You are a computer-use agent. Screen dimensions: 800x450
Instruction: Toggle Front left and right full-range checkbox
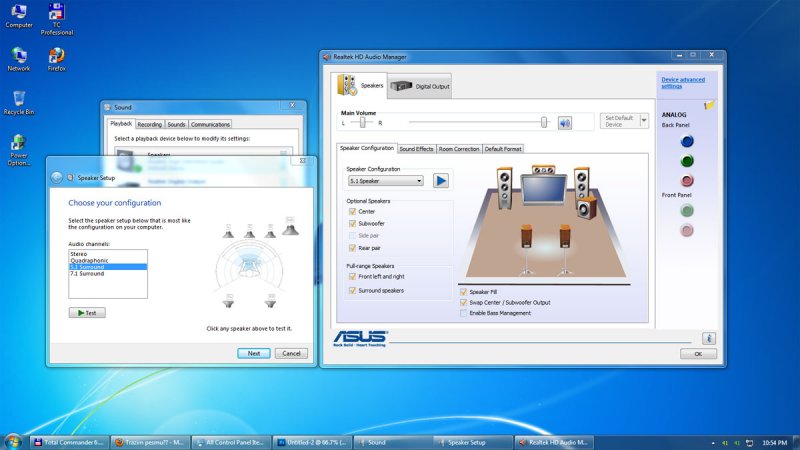pyautogui.click(x=352, y=277)
